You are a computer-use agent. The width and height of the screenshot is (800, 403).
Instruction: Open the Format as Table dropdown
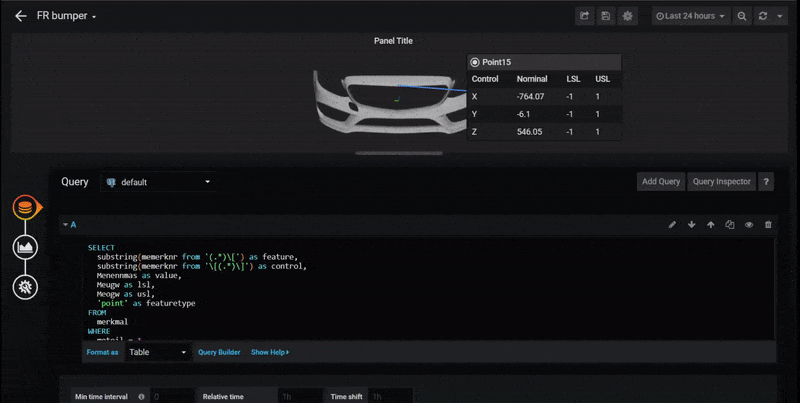158,352
